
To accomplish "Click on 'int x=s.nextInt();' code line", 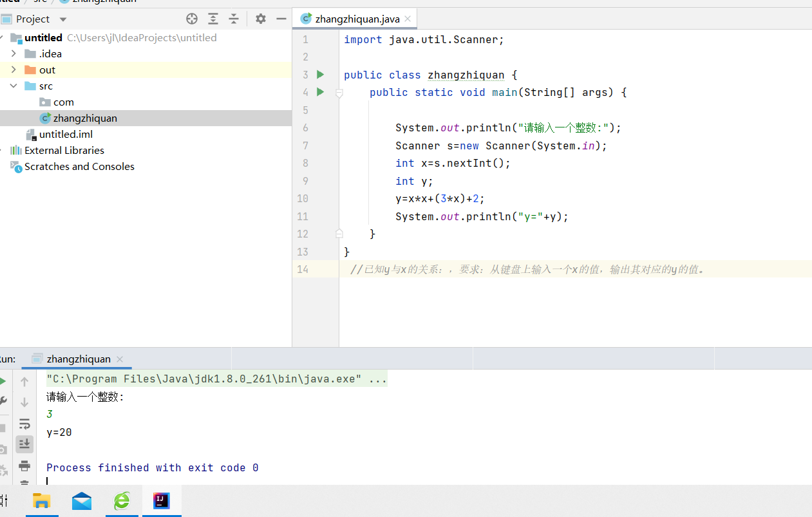I will coord(453,163).
